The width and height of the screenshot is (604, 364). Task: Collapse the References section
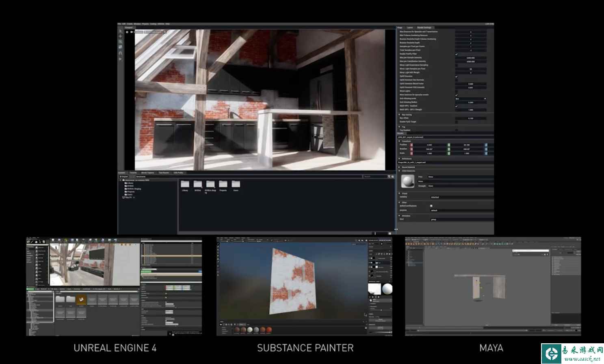tap(399, 159)
